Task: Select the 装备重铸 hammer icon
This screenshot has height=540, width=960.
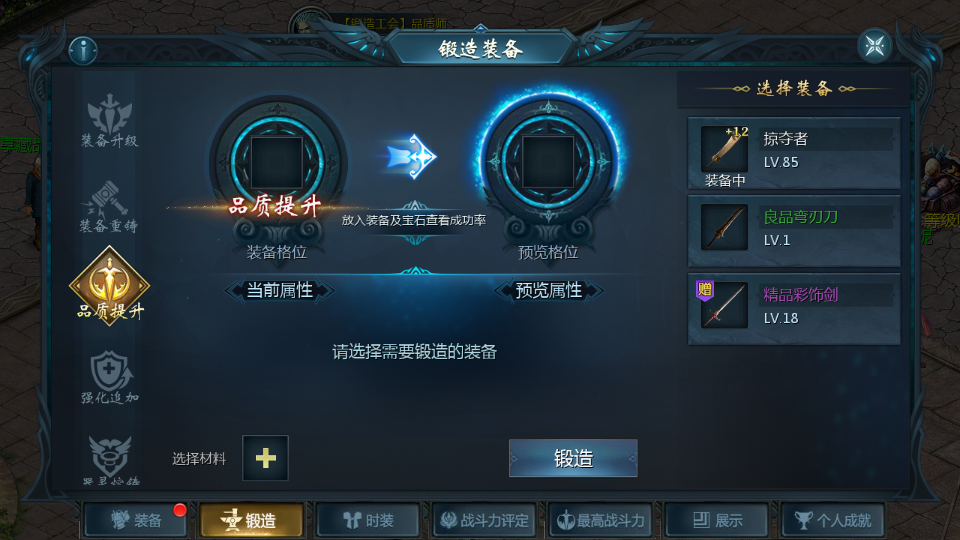Action: [x=109, y=206]
